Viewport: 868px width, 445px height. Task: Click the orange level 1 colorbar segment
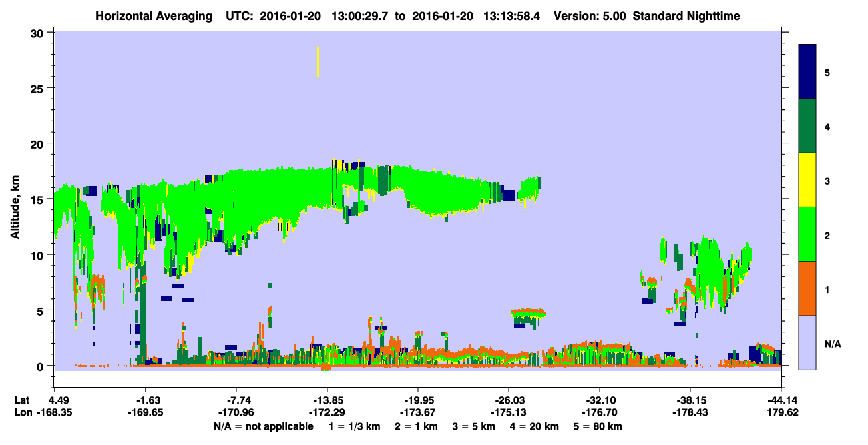point(807,288)
